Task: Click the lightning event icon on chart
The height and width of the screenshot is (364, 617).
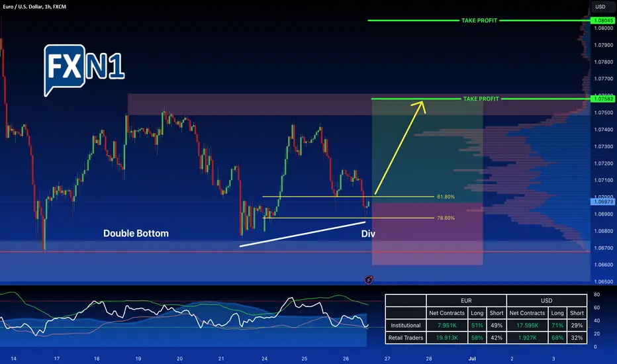Action: pos(368,280)
